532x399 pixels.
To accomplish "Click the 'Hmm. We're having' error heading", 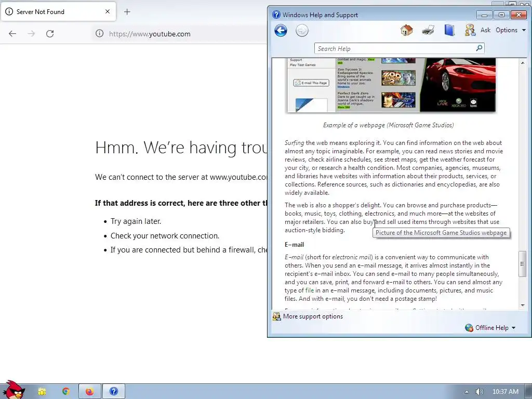I will tap(181, 148).
